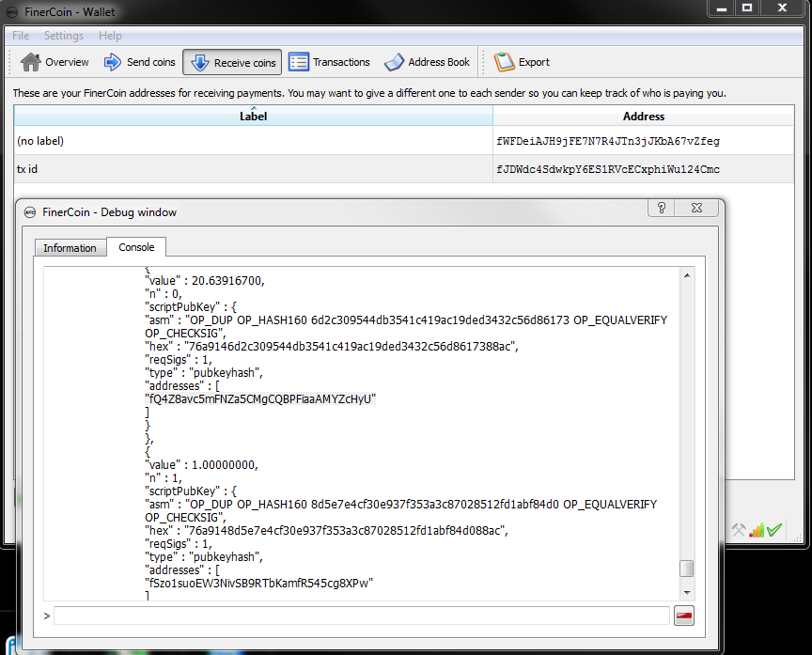Open the Help menu
Image resolution: width=812 pixels, height=655 pixels.
[110, 36]
